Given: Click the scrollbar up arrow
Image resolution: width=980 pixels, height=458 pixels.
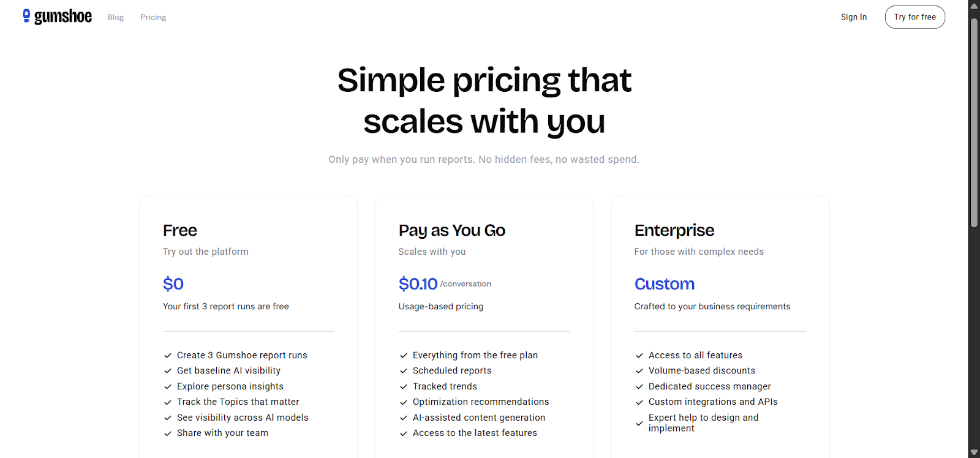Looking at the screenshot, I should (x=974, y=5).
